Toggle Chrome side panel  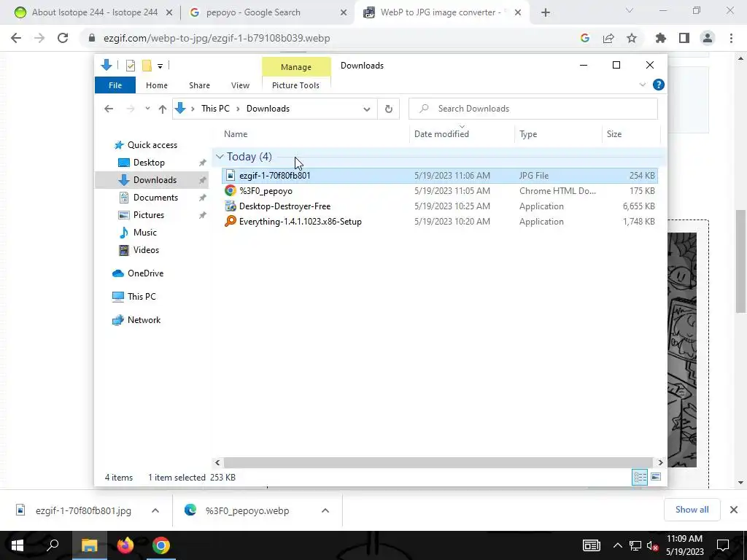(684, 38)
